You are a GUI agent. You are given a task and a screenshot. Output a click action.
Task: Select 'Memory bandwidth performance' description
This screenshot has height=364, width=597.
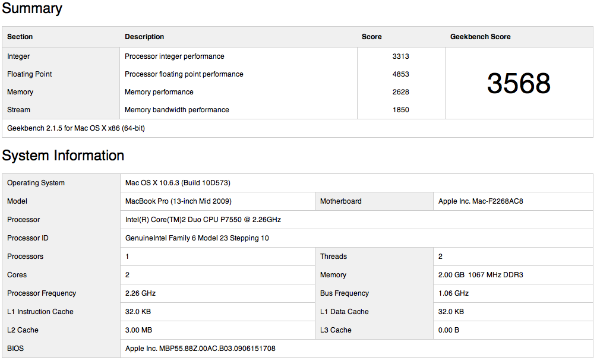tap(176, 110)
